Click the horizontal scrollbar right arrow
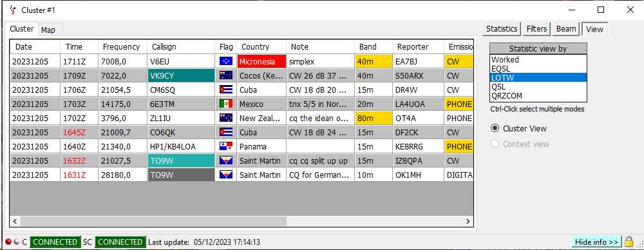Viewport: 644px width, 250px height. click(x=468, y=221)
